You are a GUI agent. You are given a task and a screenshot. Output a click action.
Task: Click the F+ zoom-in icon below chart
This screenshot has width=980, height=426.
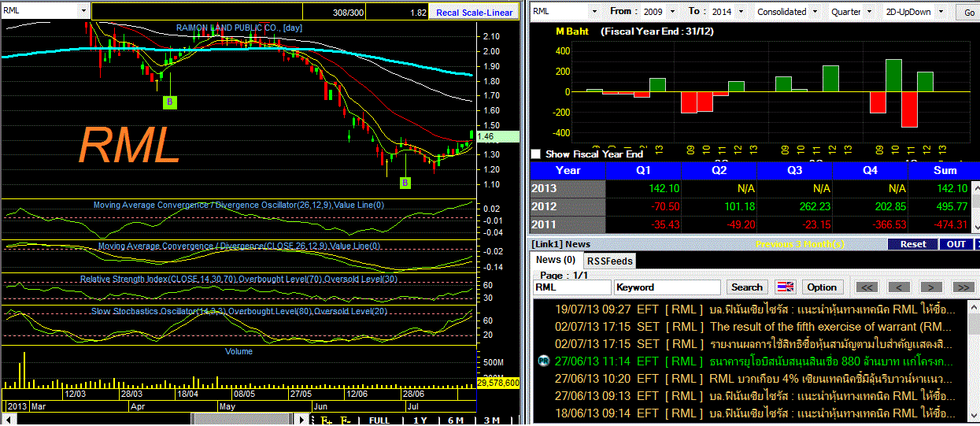(x=327, y=421)
